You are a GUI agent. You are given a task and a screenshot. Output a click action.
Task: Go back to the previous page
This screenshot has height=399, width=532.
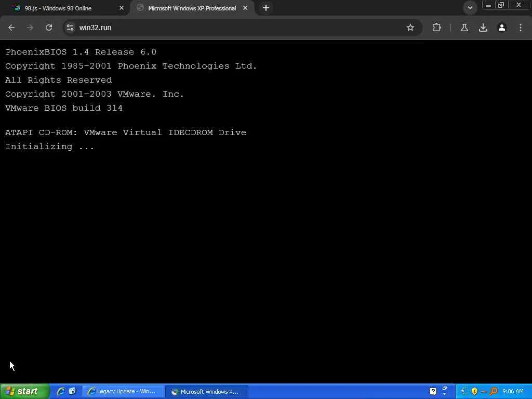pyautogui.click(x=11, y=28)
